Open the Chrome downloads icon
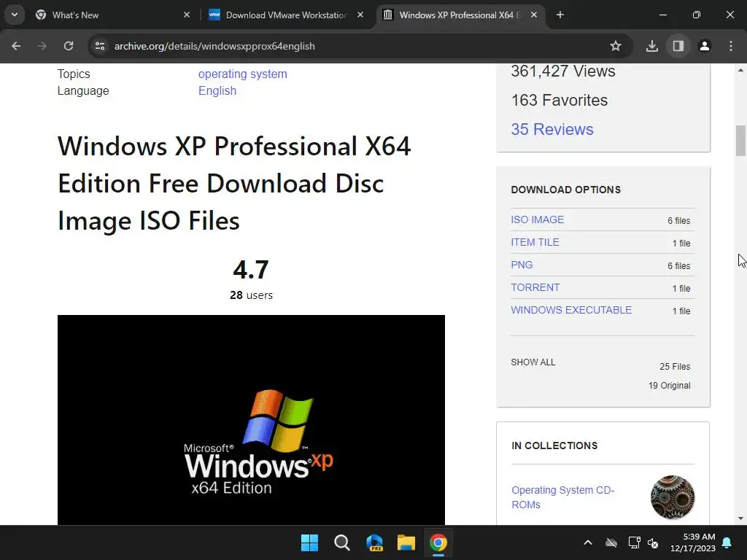The image size is (747, 560). [x=651, y=46]
